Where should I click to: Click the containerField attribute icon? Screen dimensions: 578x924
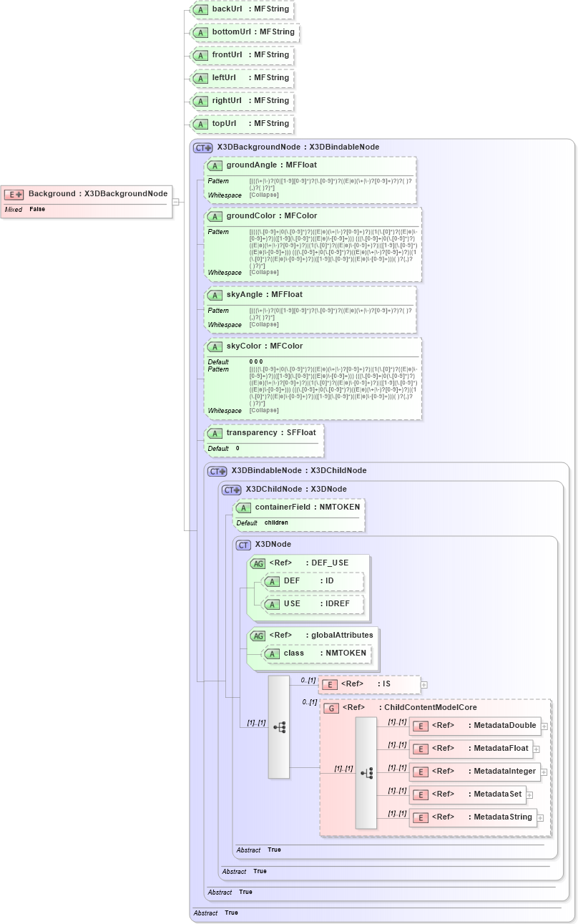point(244,507)
